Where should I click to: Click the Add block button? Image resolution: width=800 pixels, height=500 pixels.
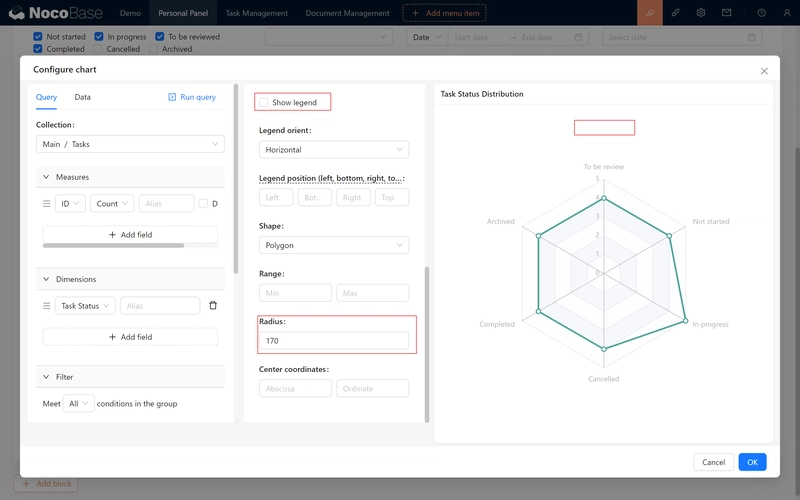[x=45, y=484]
